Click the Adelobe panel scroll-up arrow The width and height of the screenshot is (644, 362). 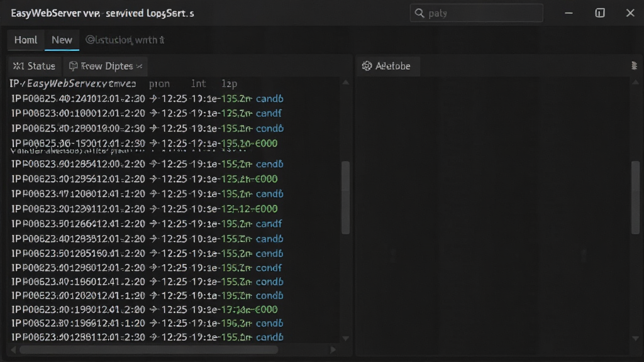point(635,82)
